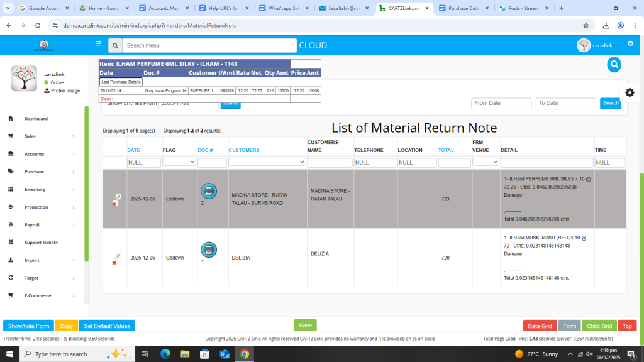Click the round blue search icon
644x362 pixels.
[614, 64]
